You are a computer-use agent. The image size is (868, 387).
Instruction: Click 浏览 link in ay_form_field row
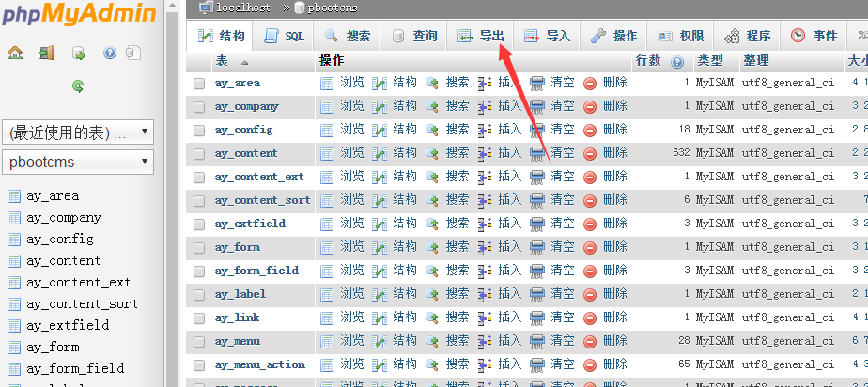[352, 271]
